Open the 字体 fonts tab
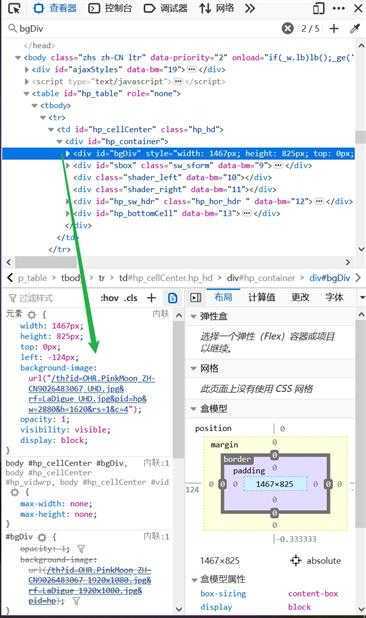Screen dimensions: 366x618 (334, 297)
